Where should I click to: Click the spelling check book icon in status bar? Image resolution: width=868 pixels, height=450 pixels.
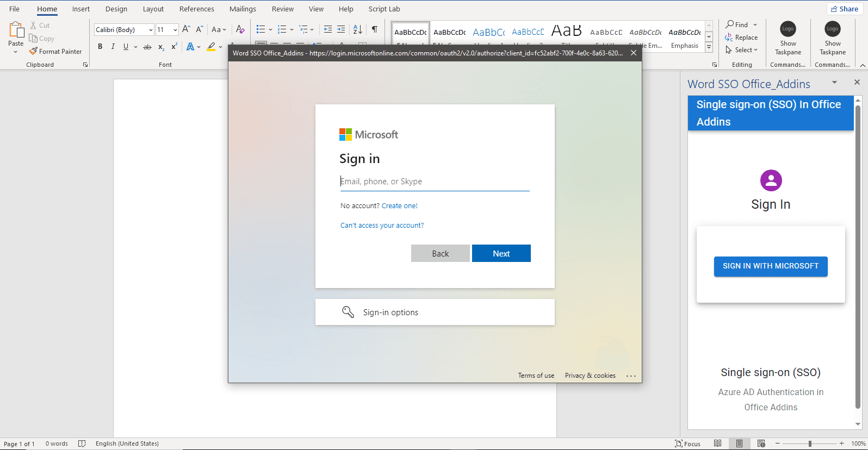(x=82, y=443)
